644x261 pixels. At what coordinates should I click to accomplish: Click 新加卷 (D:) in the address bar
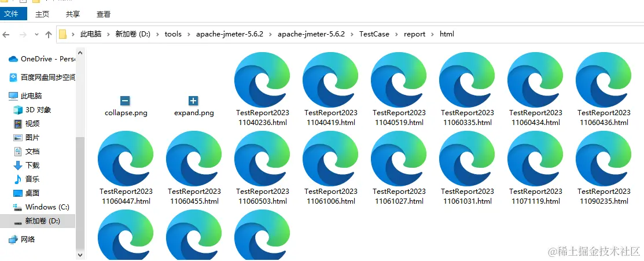click(x=133, y=34)
